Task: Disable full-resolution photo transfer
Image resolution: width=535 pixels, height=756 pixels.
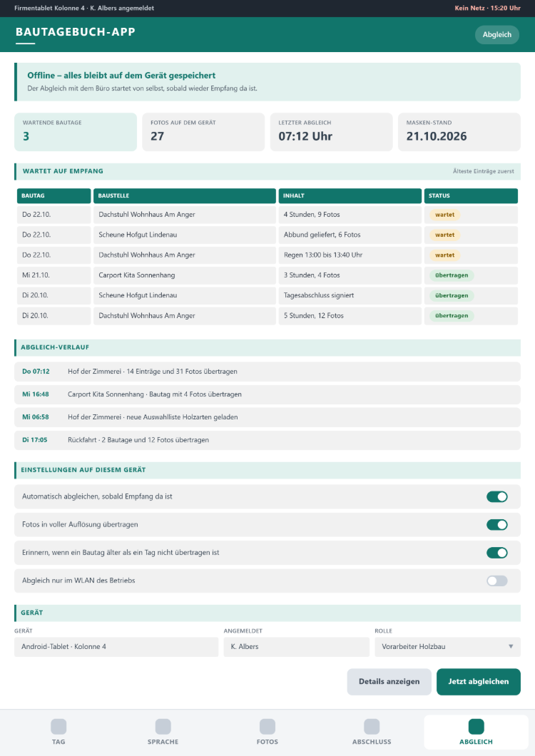Action: [x=497, y=525]
